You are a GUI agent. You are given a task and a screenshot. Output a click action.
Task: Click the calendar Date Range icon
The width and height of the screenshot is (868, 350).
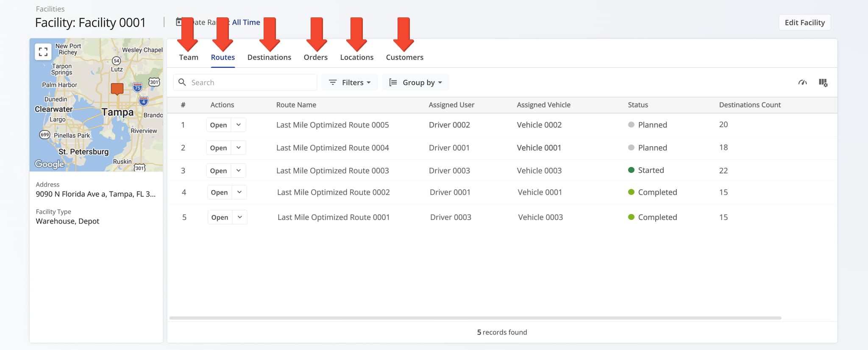point(179,22)
